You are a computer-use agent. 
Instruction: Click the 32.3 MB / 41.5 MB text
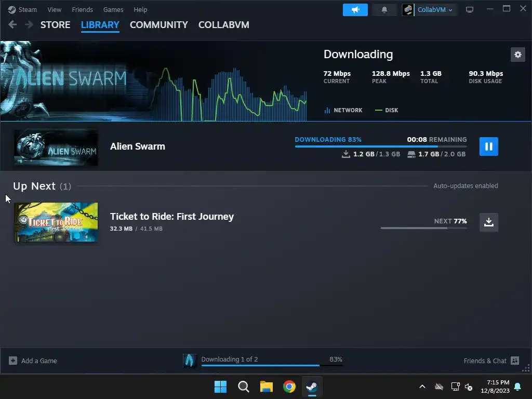tap(136, 229)
